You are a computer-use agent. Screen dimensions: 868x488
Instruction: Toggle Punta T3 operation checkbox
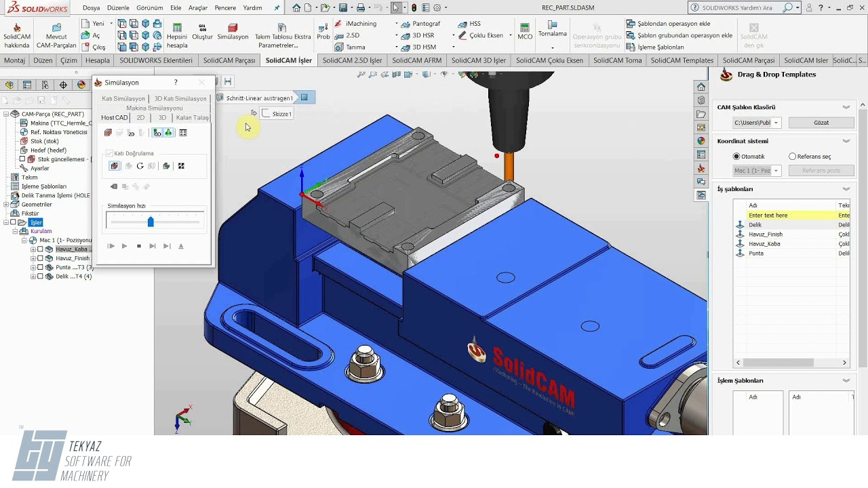[40, 268]
